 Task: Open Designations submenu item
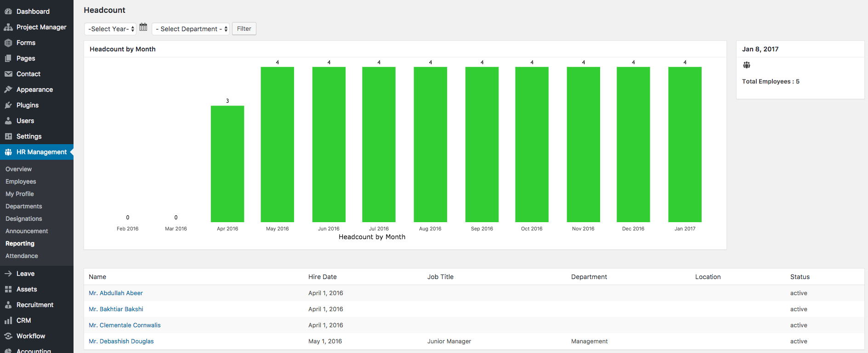coord(24,219)
